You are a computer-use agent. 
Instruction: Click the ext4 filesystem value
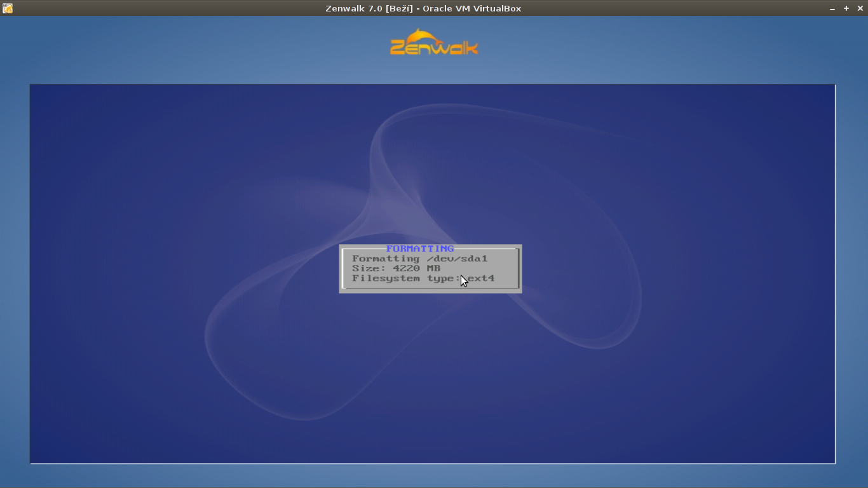coord(481,278)
